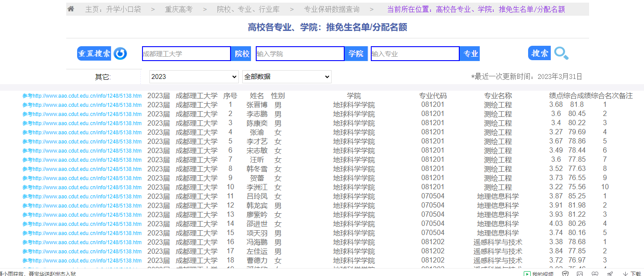This screenshot has height=276, width=644.
Task: Expand the 全部数据 dropdown
Action: coord(287,77)
